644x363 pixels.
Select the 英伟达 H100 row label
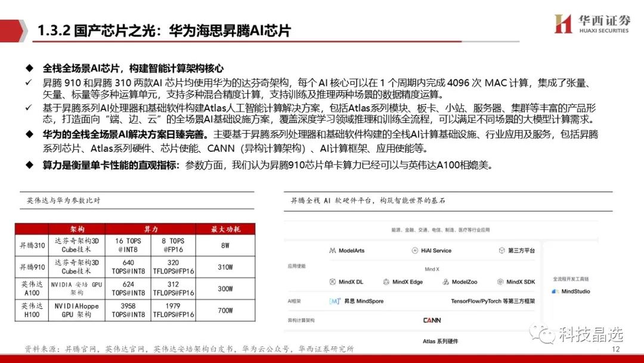point(32,310)
